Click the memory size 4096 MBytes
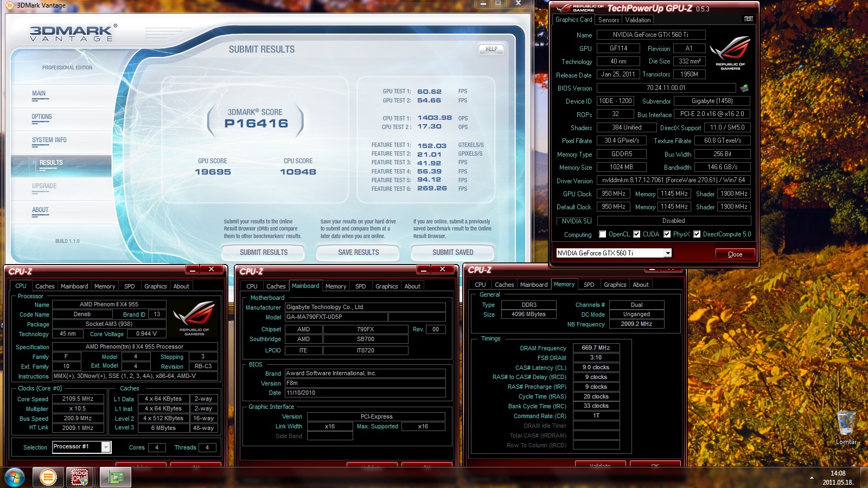This screenshot has height=488, width=868. pos(529,314)
